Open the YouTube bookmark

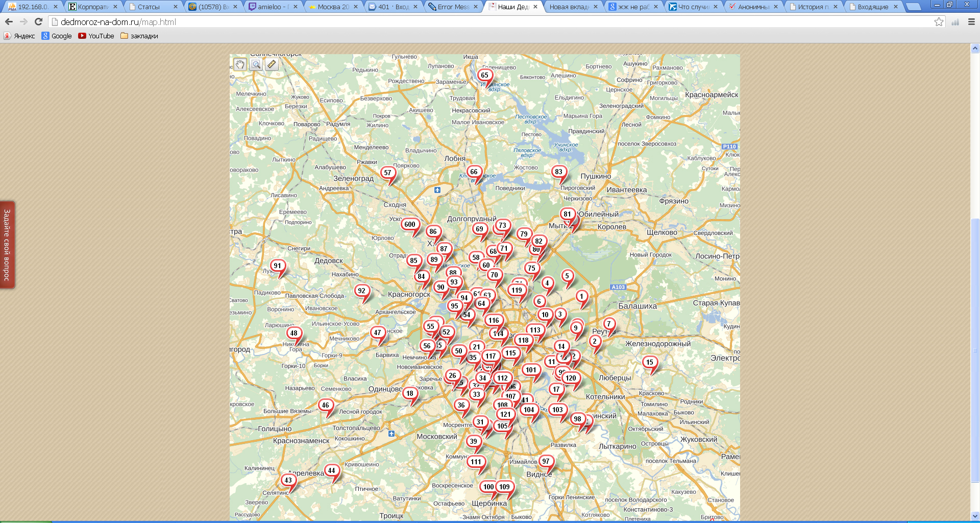tap(96, 36)
